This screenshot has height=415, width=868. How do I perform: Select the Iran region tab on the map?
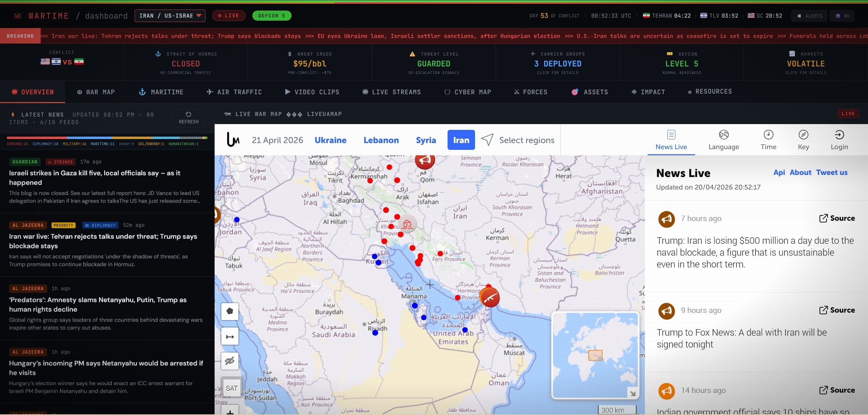[x=461, y=140]
